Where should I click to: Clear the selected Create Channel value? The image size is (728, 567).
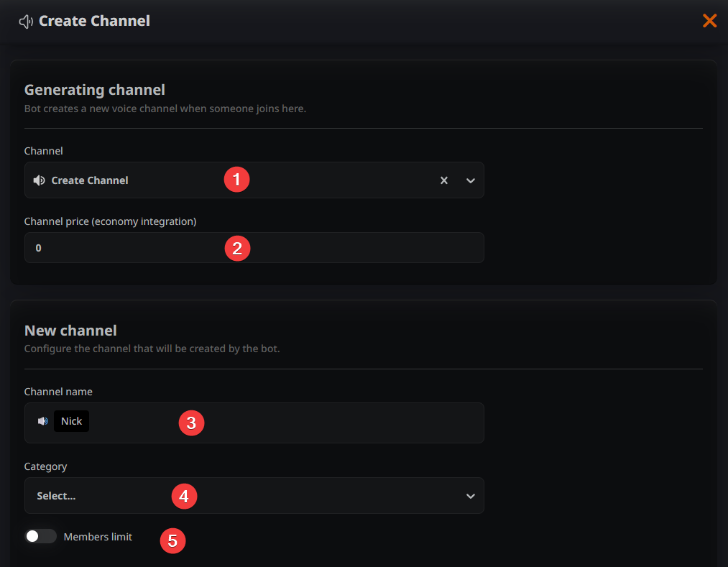click(x=444, y=180)
